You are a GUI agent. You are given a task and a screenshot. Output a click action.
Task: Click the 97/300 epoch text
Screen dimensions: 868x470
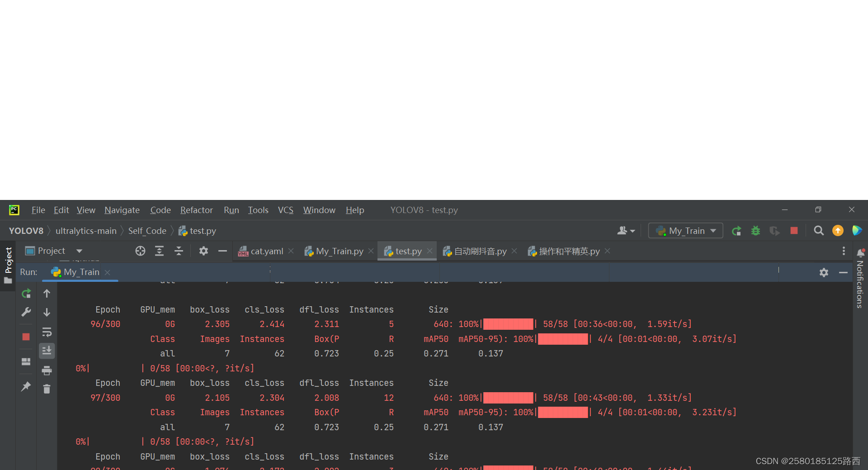point(105,398)
